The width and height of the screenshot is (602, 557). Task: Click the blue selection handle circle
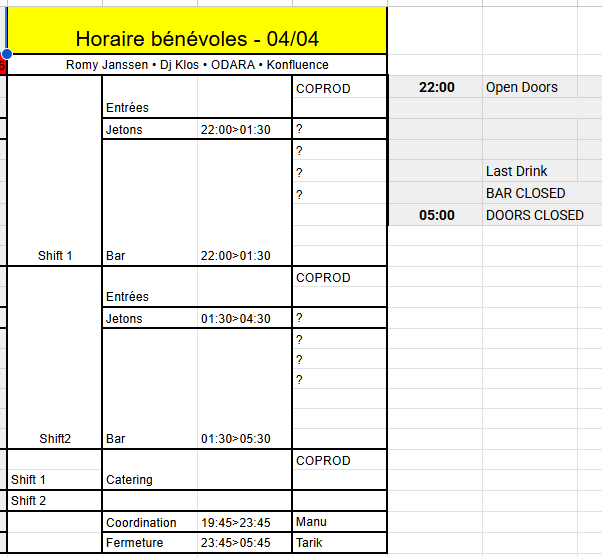point(7,54)
